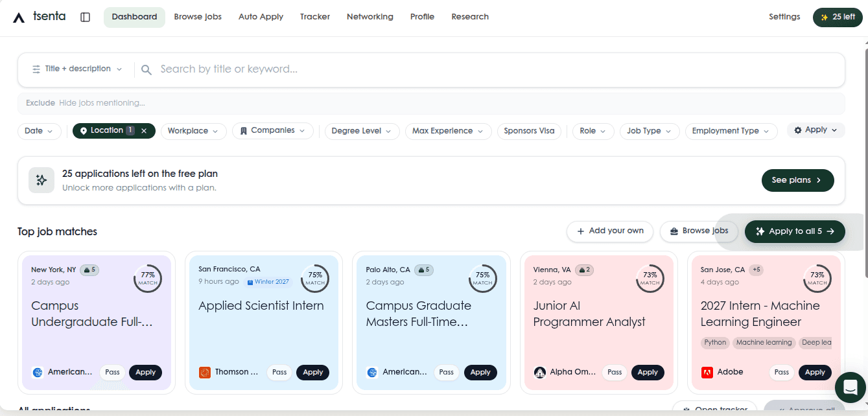
Task: Click the Exclude hide jobs mentioning field
Action: click(431, 103)
